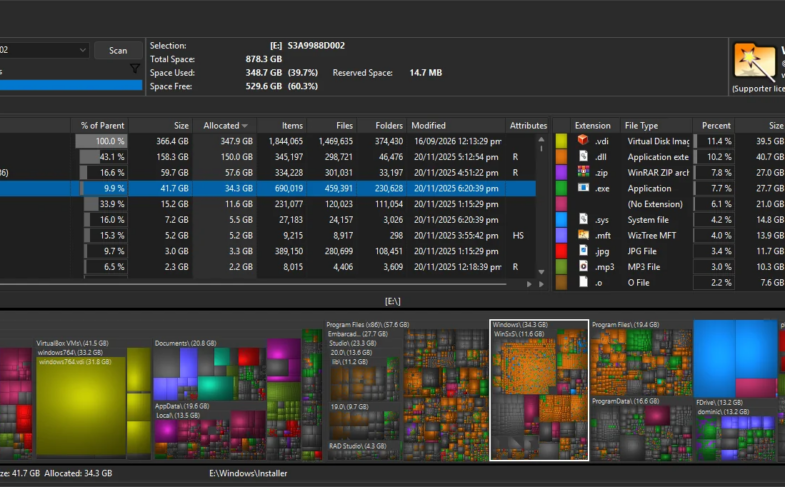The image size is (785, 487).
Task: Select the red .jpg color swatch
Action: [x=561, y=251]
